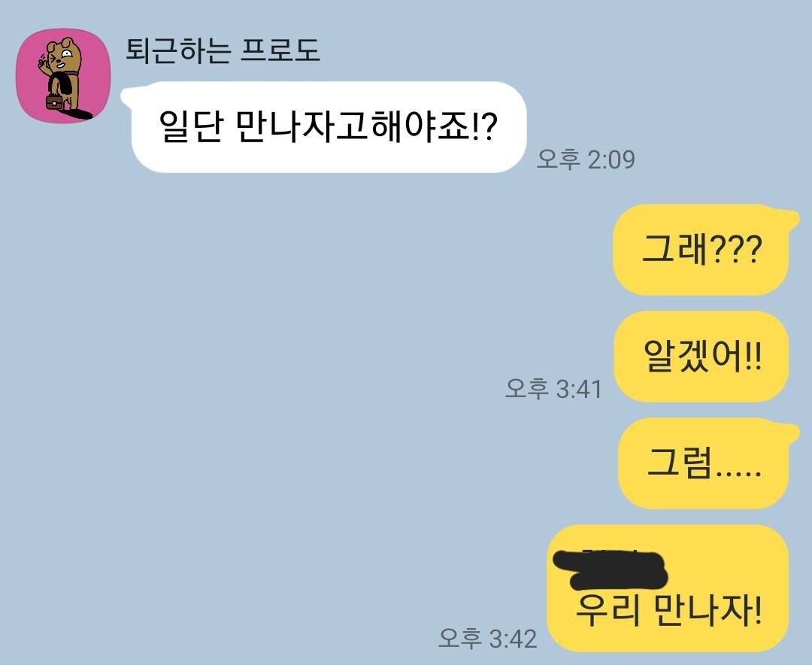Open the 퇴근하는 프로도 profile picture

point(64,76)
